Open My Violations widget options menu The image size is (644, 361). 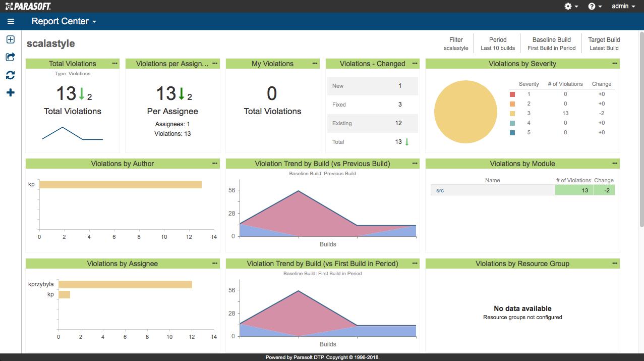[315, 64]
